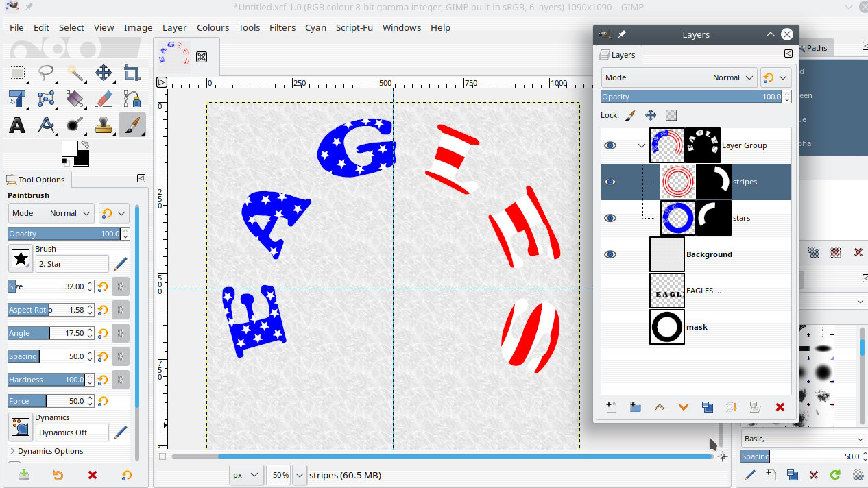Select the Move tool in toolbox

tap(104, 73)
